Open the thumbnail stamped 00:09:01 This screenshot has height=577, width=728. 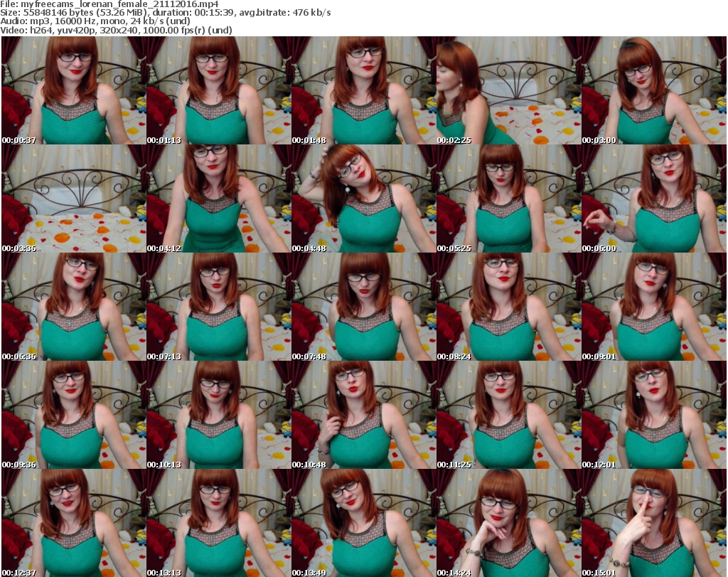[x=654, y=307]
